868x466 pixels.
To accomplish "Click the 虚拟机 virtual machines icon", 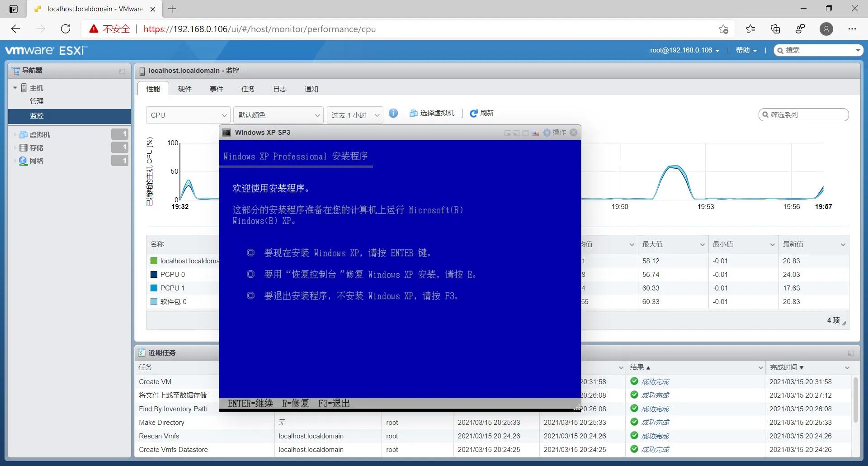I will pos(24,134).
